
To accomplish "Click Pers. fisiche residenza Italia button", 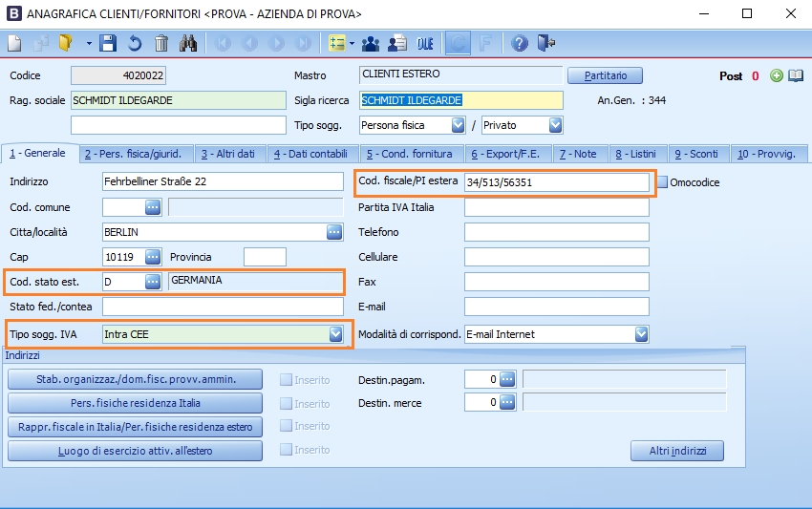I will pyautogui.click(x=135, y=403).
